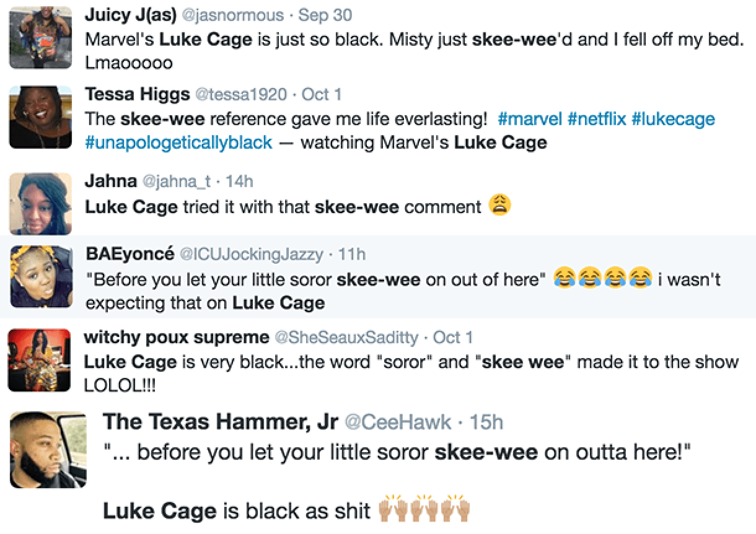756x534 pixels.
Task: Click the Tessa Higgs display name
Action: [137, 94]
